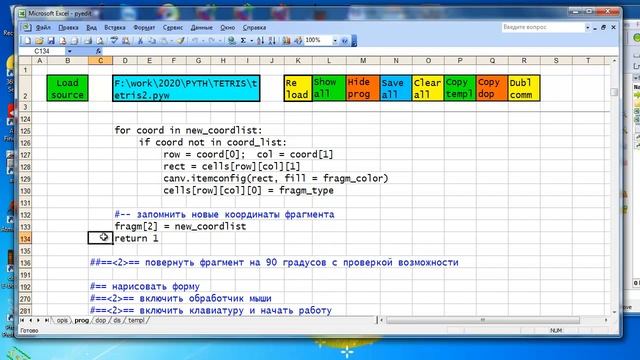Open the AutoSum functions dropdown arrow
The width and height of the screenshot is (640, 360).
pyautogui.click(x=251, y=40)
